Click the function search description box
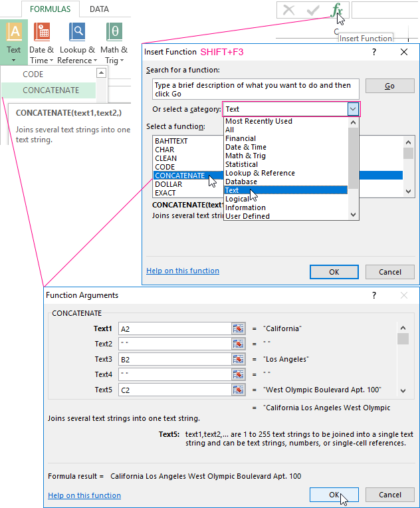420x508 pixels. point(256,89)
